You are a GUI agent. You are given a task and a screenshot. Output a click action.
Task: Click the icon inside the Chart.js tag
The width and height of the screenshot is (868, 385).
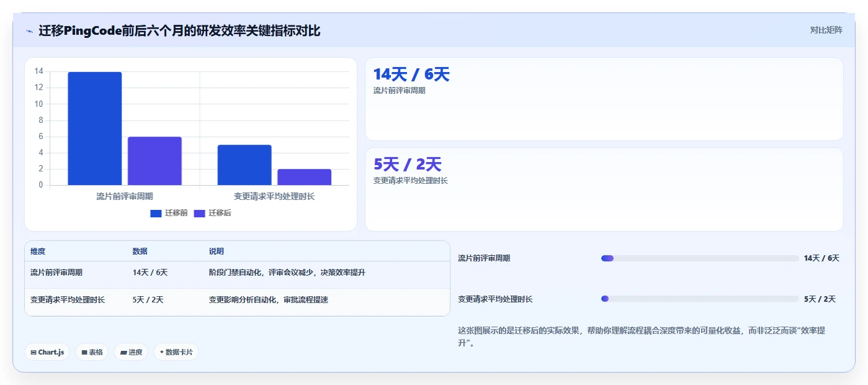click(34, 353)
